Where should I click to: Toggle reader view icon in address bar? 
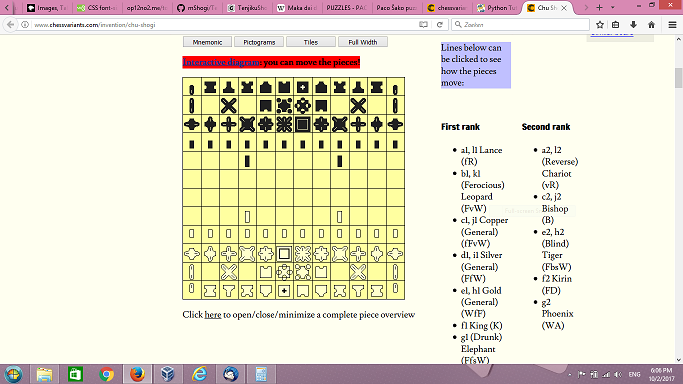pyautogui.click(x=423, y=25)
